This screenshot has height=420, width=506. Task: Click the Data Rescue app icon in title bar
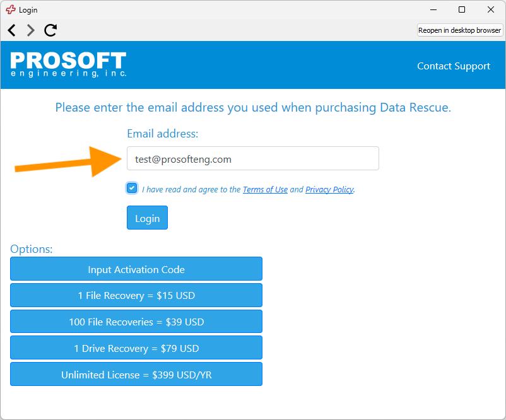click(10, 9)
